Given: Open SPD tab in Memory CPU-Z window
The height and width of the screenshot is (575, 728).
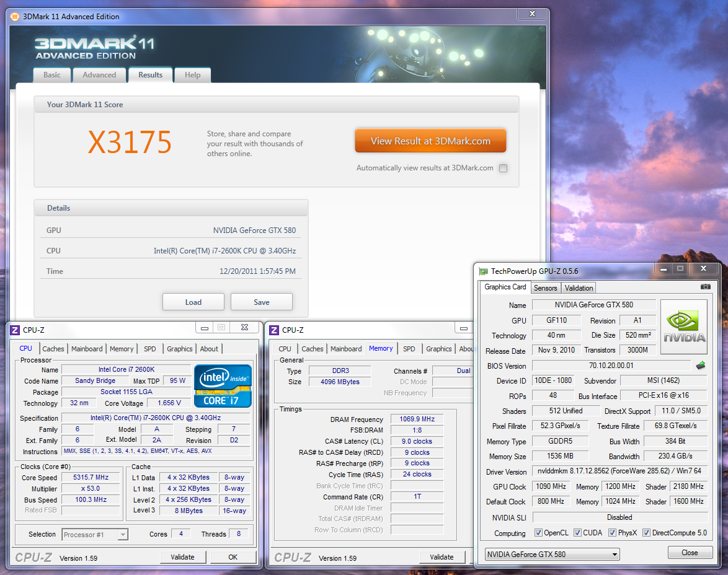Looking at the screenshot, I should click(x=409, y=348).
